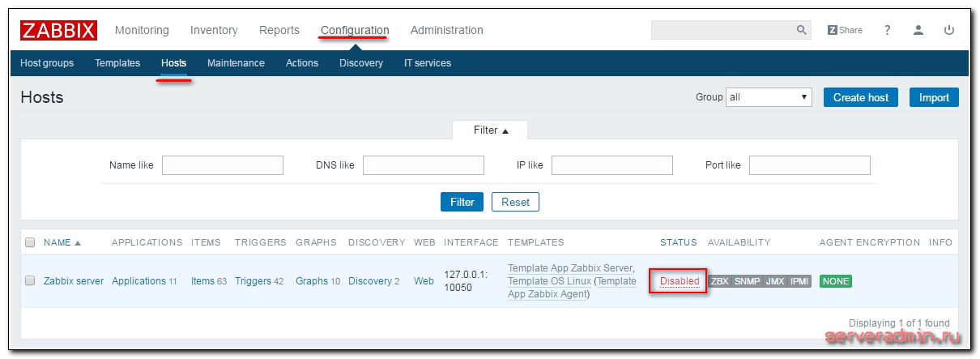Click the Disabled status to enable host
The image size is (980, 359).
680,281
